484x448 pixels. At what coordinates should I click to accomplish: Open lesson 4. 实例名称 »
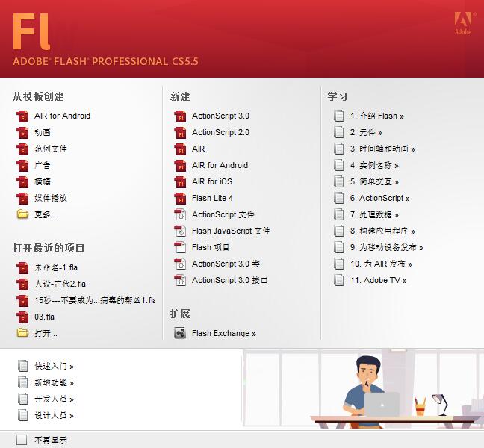tap(374, 165)
